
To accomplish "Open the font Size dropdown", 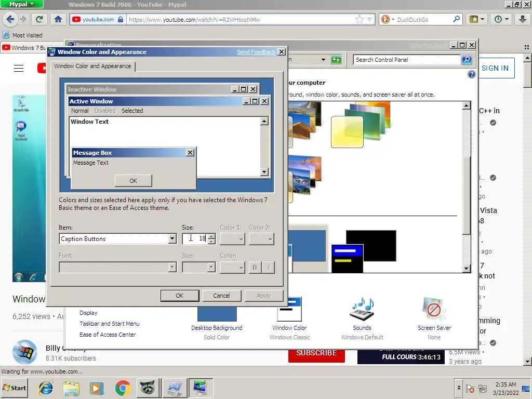I will pos(199,268).
